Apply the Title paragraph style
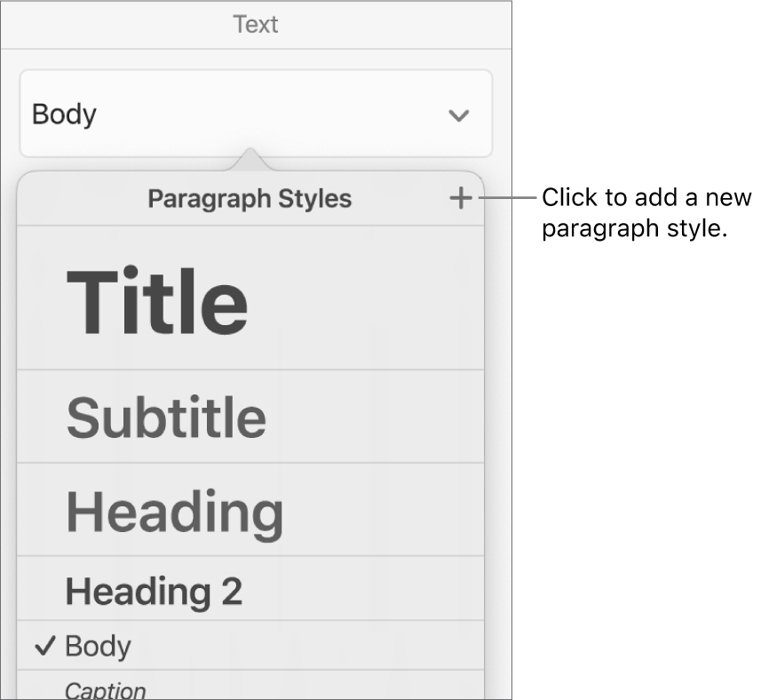The height and width of the screenshot is (700, 761). point(157,300)
